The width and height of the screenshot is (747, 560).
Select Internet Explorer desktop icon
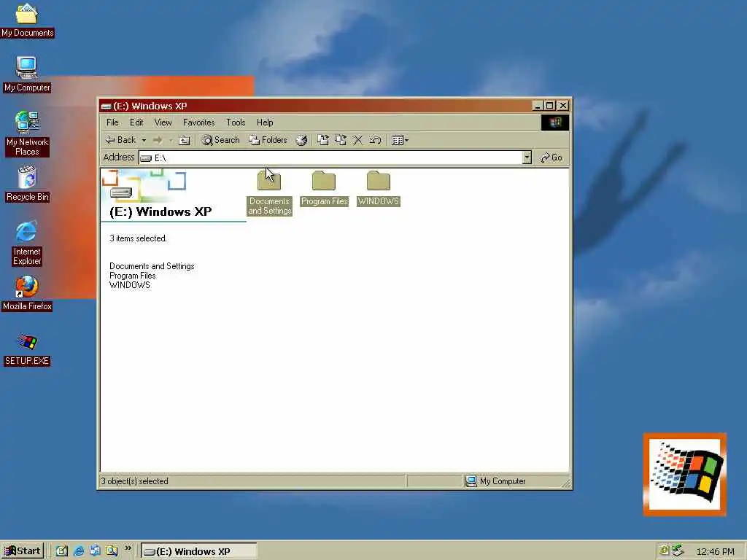click(x=27, y=244)
